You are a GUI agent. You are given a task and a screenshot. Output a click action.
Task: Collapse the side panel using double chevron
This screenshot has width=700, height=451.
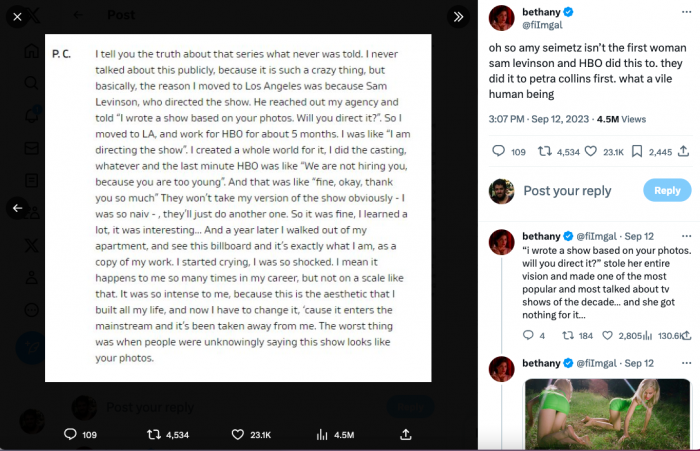point(458,17)
